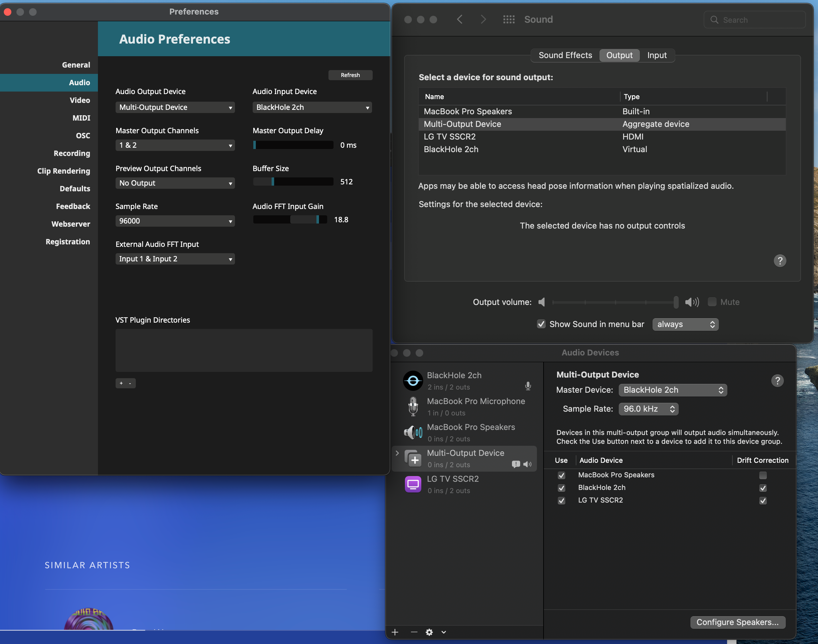This screenshot has width=818, height=644.
Task: Enable drift correction for MacBook Pro Speakers
Action: pyautogui.click(x=762, y=475)
